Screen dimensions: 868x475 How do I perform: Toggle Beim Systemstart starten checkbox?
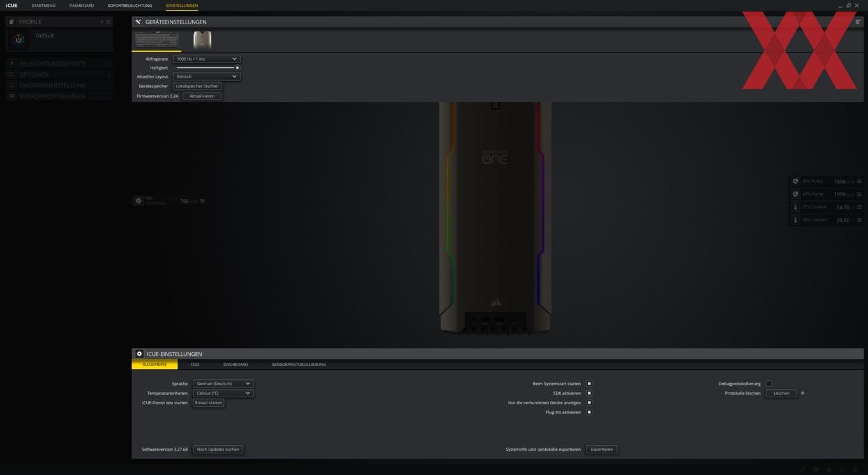589,384
